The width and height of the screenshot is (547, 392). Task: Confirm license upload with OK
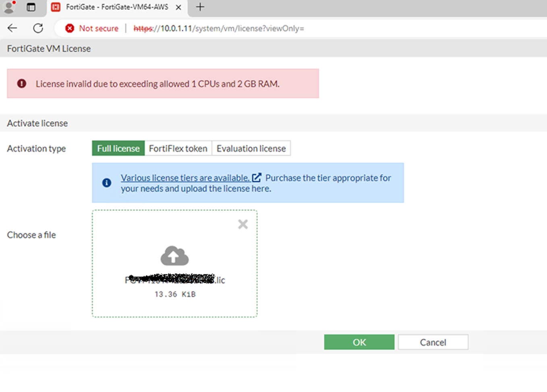359,342
